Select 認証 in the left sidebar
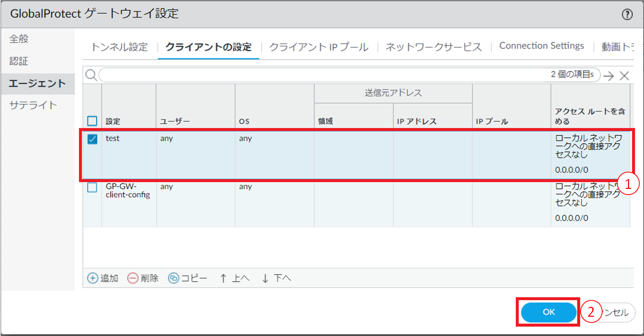The height and width of the screenshot is (336, 644). 19,62
